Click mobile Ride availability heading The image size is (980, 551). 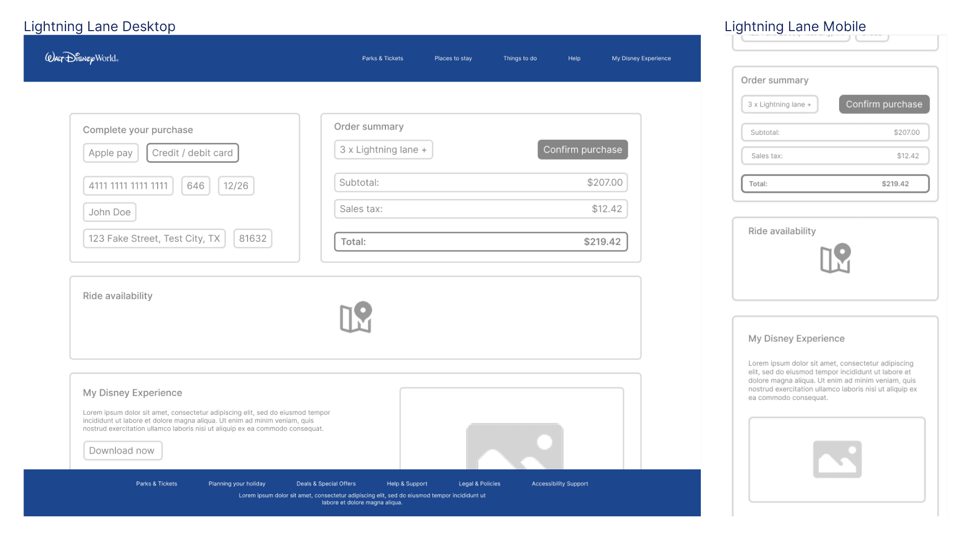[x=782, y=231]
